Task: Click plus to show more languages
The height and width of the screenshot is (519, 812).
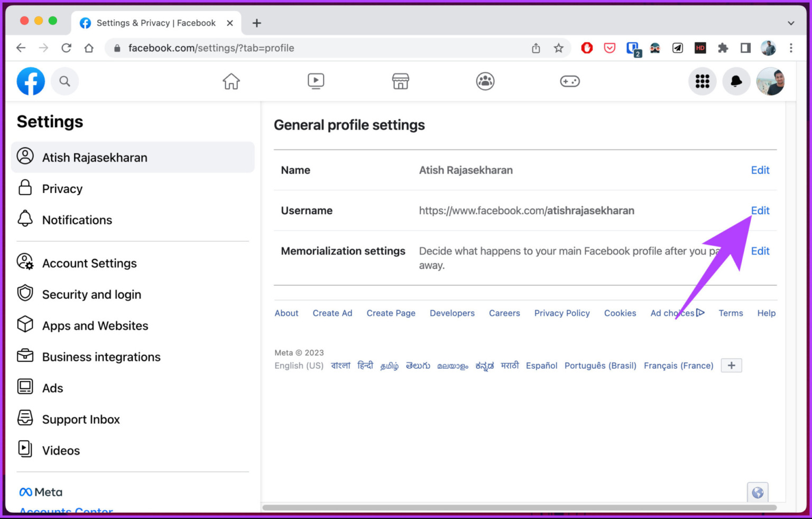Action: [x=731, y=365]
